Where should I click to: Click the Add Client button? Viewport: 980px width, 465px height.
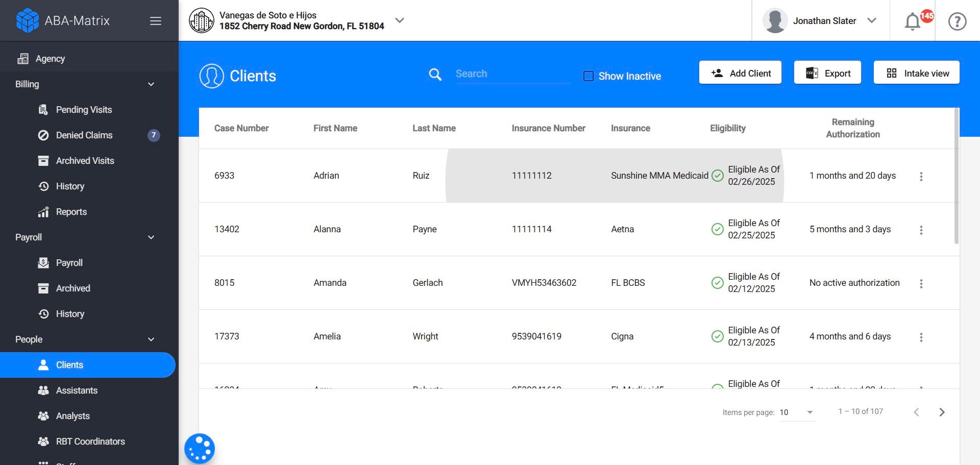coord(740,72)
